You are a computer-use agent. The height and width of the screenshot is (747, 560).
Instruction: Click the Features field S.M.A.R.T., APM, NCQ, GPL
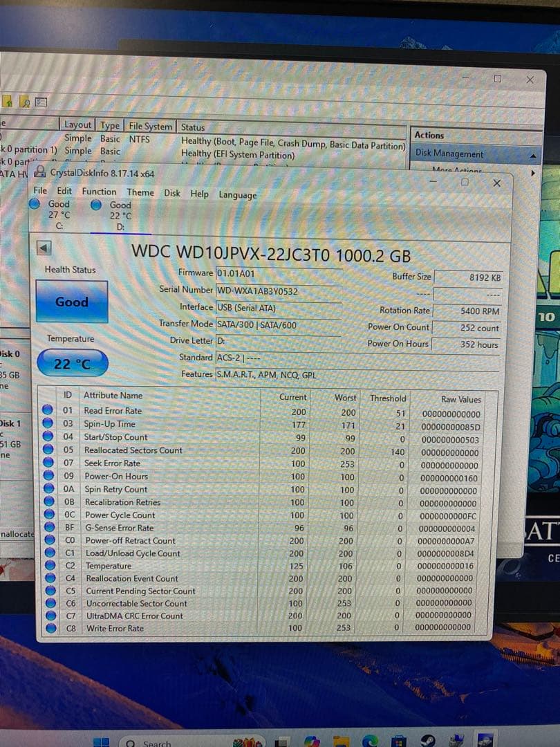tap(357, 375)
